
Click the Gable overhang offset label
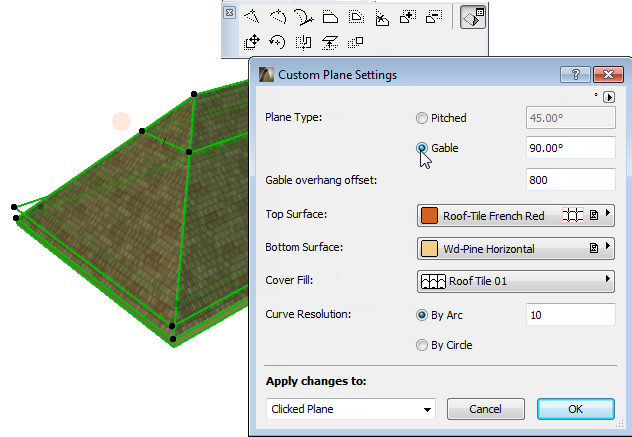(x=321, y=180)
